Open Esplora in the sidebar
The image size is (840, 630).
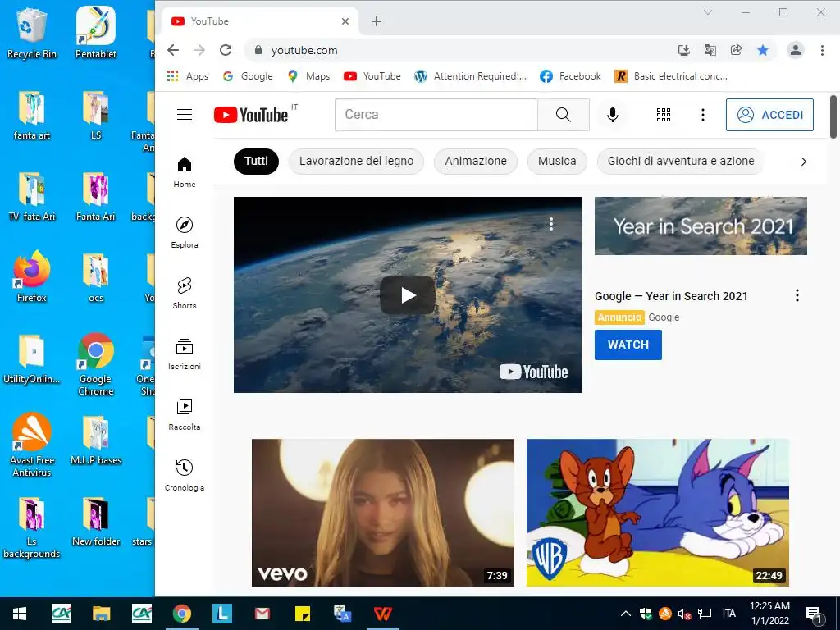coord(185,232)
